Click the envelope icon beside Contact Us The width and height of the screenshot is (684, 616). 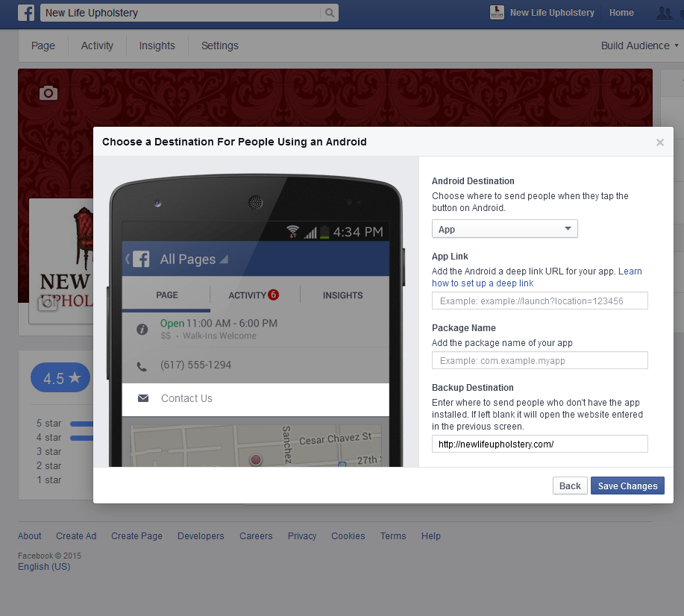(x=143, y=399)
